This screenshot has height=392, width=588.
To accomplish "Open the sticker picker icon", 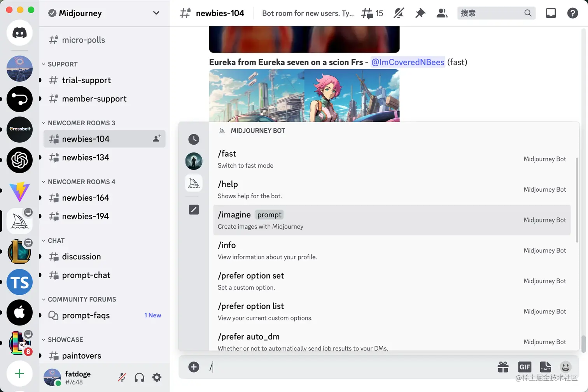I will pyautogui.click(x=545, y=367).
